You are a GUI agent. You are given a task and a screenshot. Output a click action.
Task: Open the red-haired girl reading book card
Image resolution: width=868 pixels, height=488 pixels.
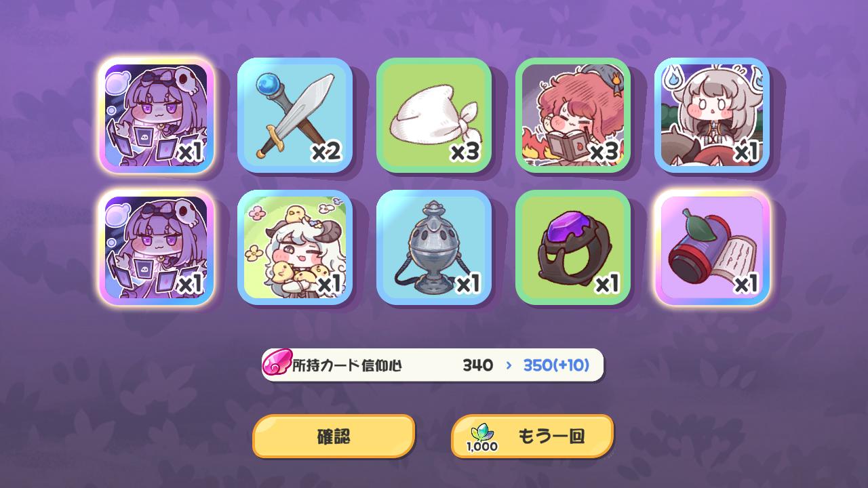[x=573, y=115]
